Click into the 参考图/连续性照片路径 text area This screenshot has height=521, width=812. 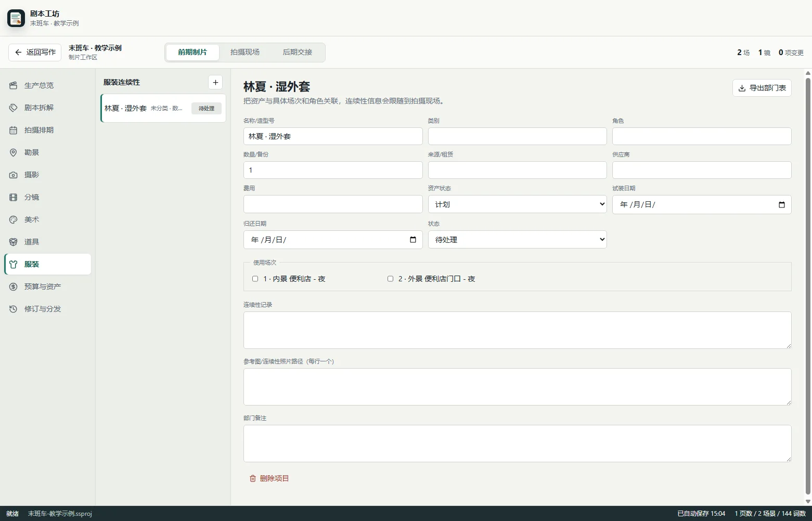pos(517,387)
